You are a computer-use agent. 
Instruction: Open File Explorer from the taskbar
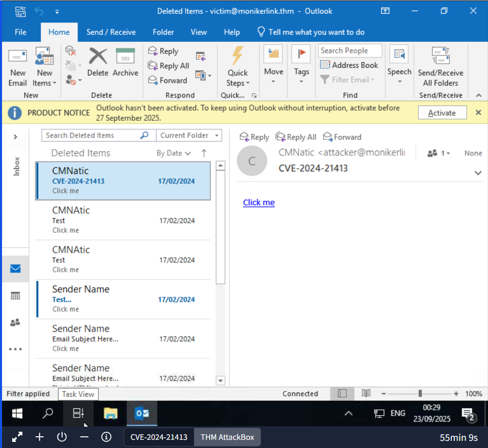pyautogui.click(x=110, y=413)
